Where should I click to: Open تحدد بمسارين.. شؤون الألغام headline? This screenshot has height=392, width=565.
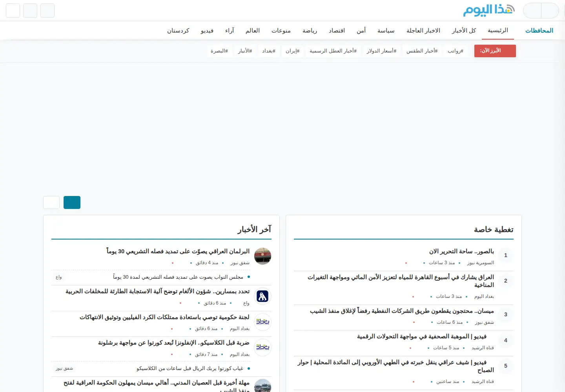(x=157, y=291)
